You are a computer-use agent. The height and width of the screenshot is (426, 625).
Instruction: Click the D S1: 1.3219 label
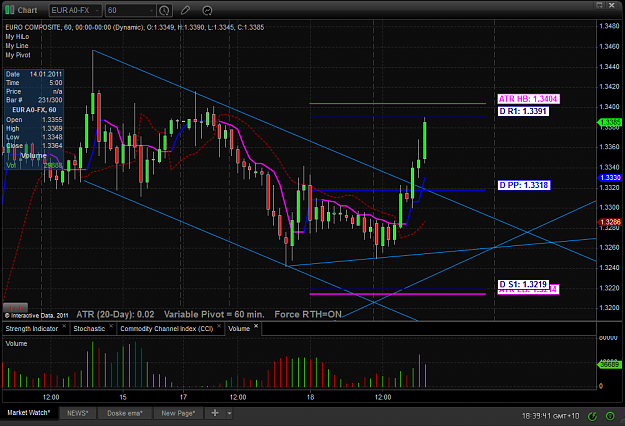(x=523, y=284)
